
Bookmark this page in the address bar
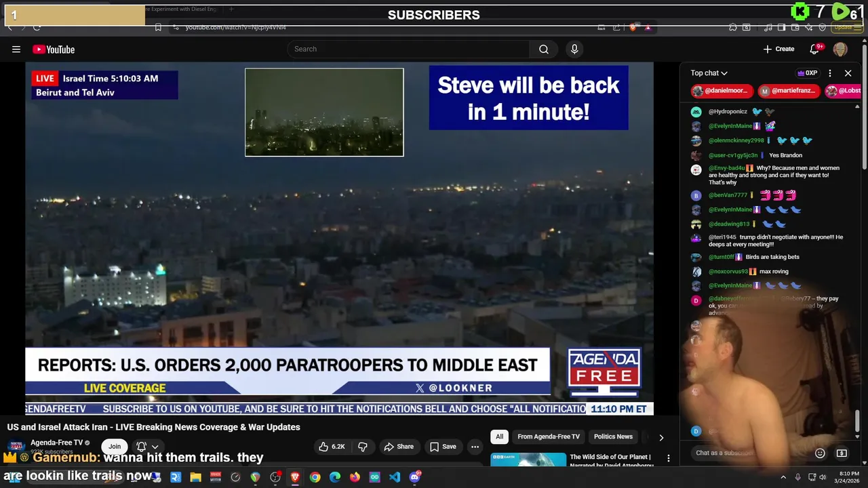click(x=158, y=27)
